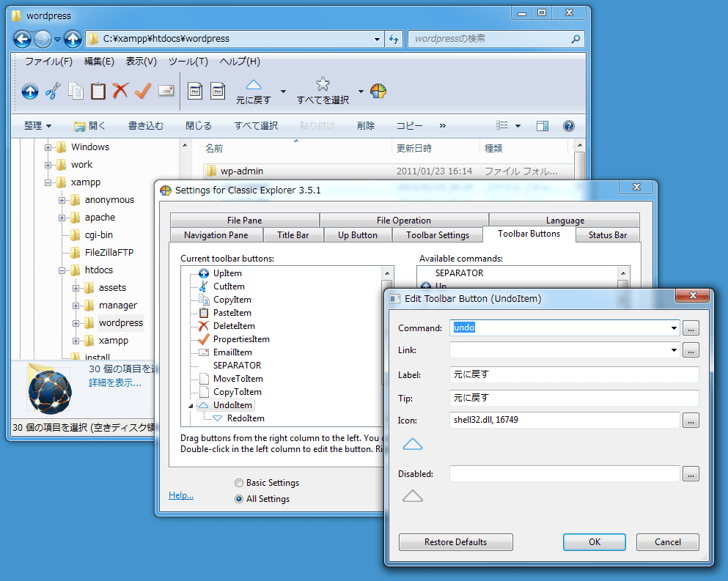Select CutItem in current toolbar buttons
Image resolution: width=728 pixels, height=581 pixels.
point(229,286)
